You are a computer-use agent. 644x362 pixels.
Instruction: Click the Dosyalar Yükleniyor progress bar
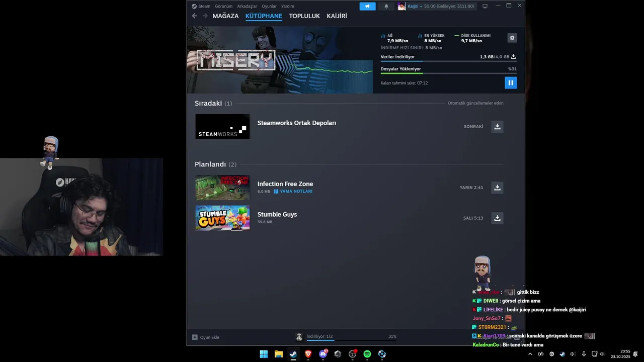(x=448, y=73)
